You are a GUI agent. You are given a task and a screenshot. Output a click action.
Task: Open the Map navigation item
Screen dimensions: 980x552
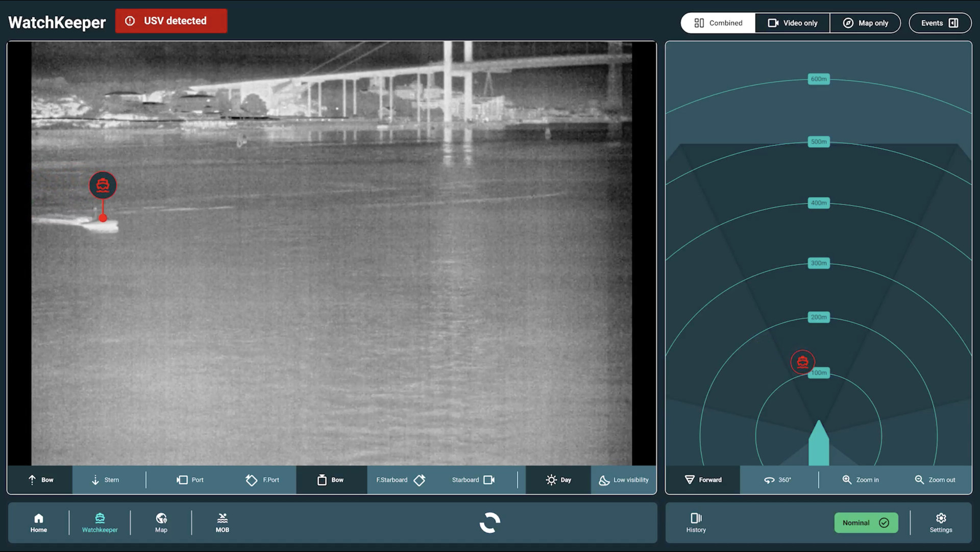161,523
